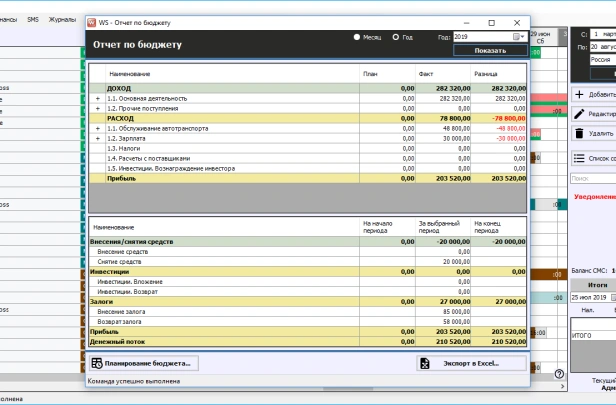Image resolution: width=616 pixels, height=405 pixels.
Task: Click the WS app icon in title bar
Action: [93, 22]
